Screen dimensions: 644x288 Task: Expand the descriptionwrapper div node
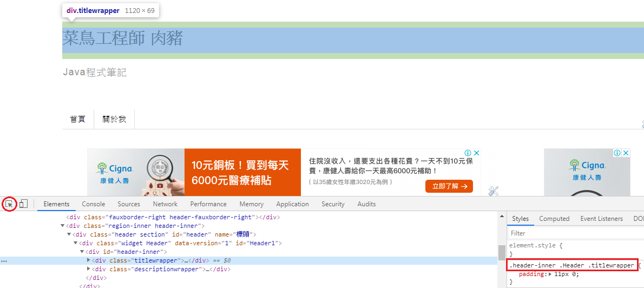tap(89, 269)
